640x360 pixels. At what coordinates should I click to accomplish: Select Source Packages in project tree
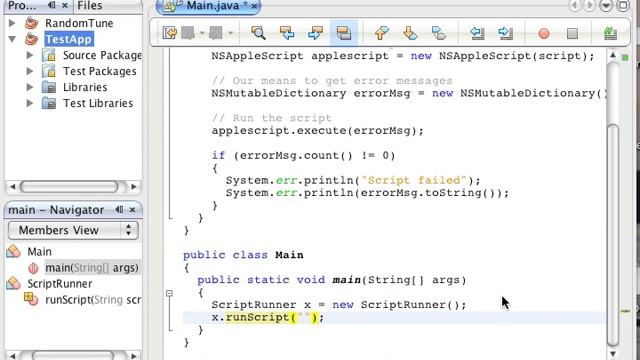[102, 55]
